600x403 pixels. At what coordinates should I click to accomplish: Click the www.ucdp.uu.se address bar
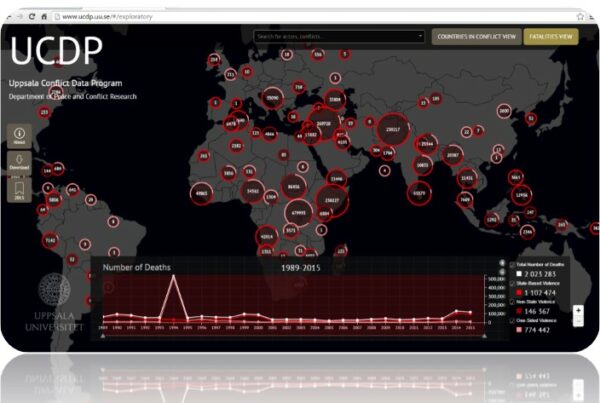click(x=314, y=17)
